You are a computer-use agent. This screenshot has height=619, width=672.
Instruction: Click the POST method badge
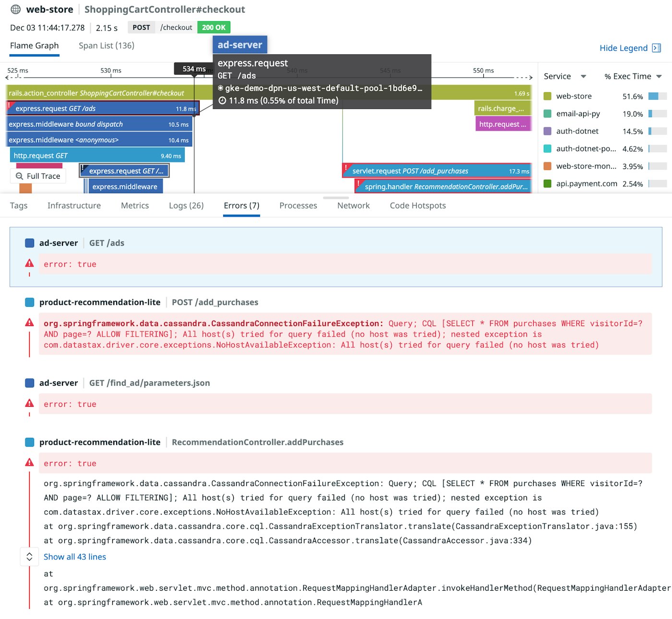[141, 27]
